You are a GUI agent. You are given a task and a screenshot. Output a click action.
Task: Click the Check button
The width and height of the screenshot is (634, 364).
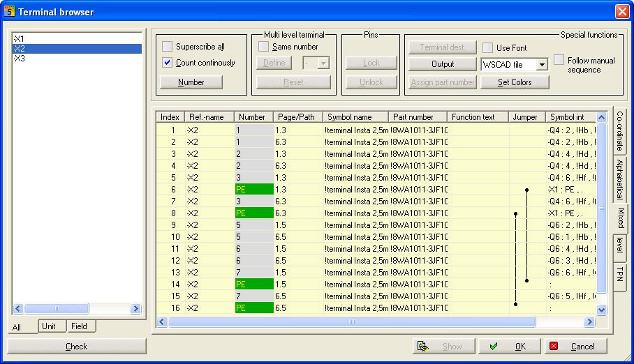click(76, 347)
